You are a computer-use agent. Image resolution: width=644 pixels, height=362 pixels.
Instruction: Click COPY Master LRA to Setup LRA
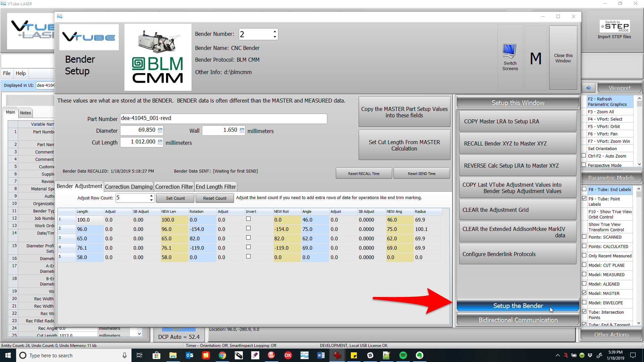518,121
